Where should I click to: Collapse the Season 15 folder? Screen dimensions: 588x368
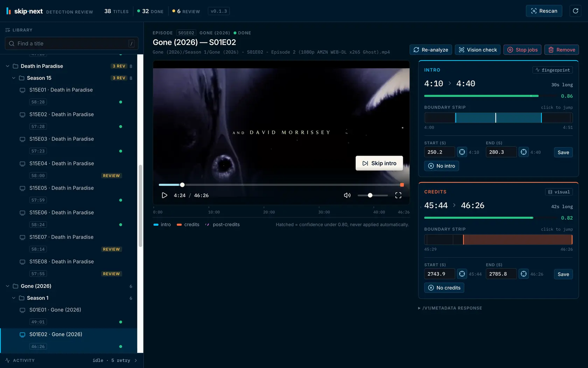14,78
